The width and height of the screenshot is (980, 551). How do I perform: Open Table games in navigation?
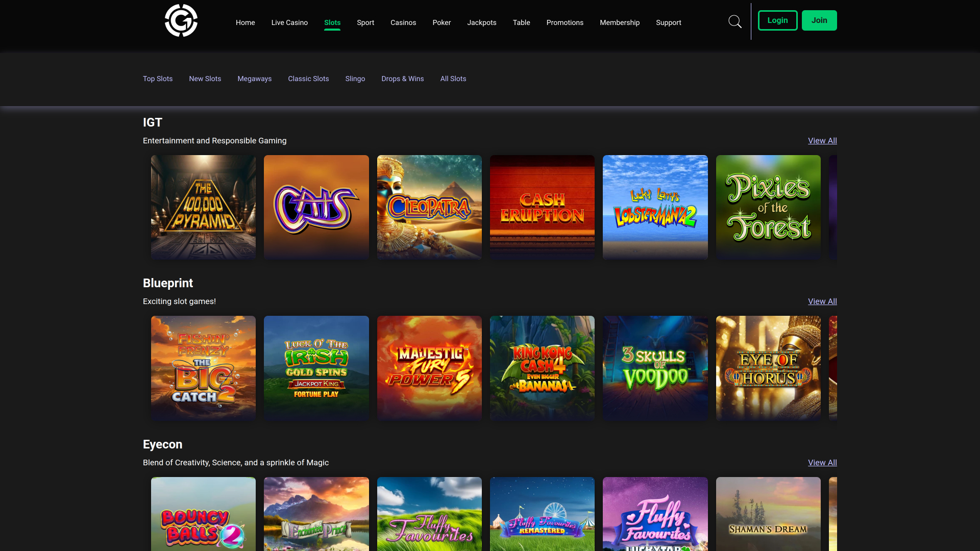521,22
